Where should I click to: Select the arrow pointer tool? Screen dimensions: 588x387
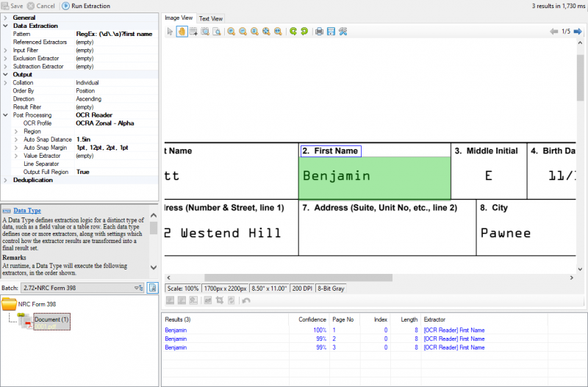coord(170,32)
